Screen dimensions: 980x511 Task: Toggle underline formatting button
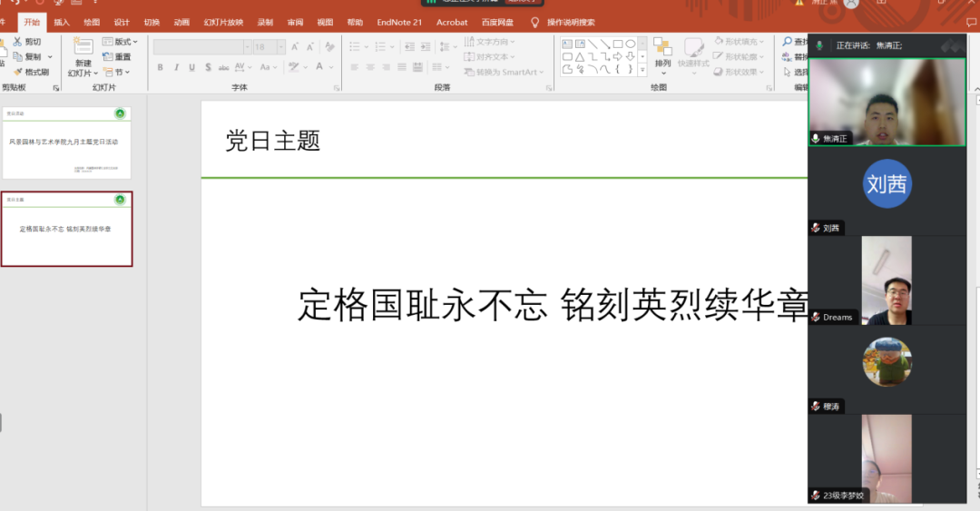pyautogui.click(x=191, y=67)
